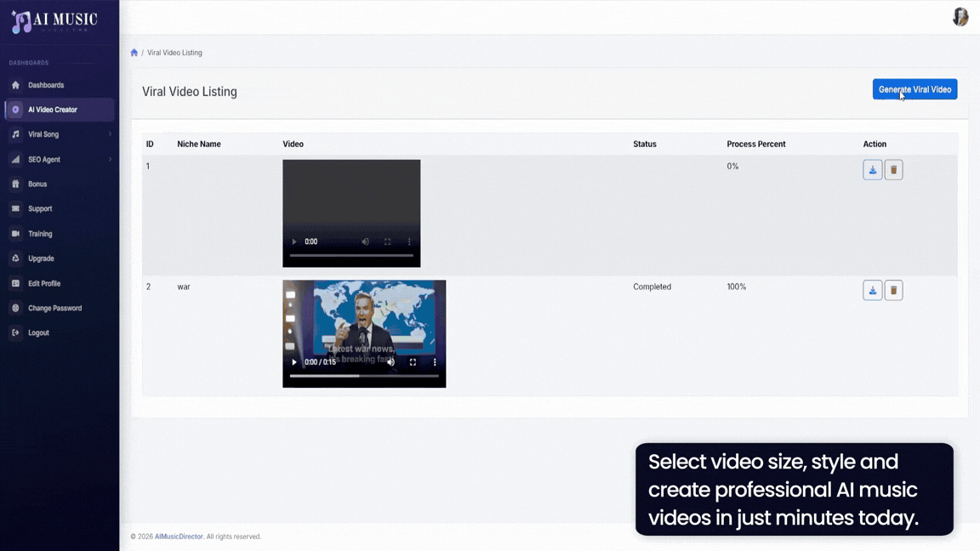The height and width of the screenshot is (551, 980).
Task: Expand the Viral Song submenu chevron
Action: (x=110, y=134)
